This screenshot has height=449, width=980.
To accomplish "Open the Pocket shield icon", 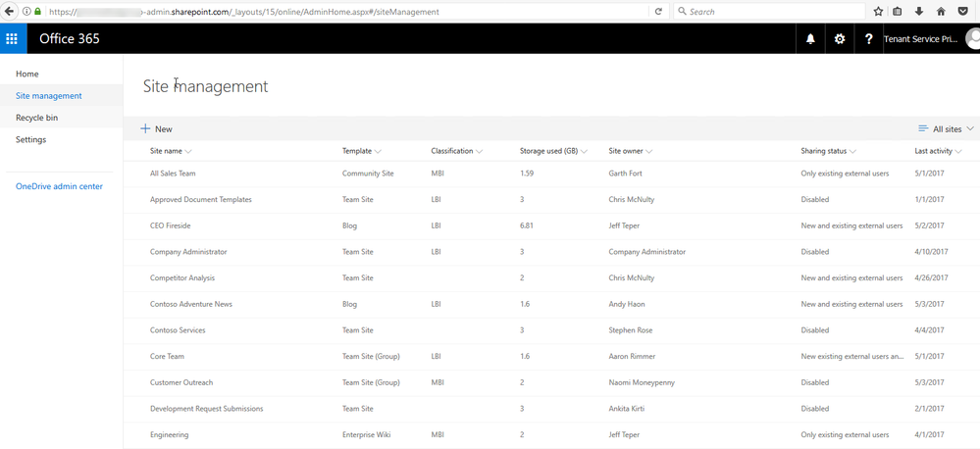I will (x=963, y=11).
